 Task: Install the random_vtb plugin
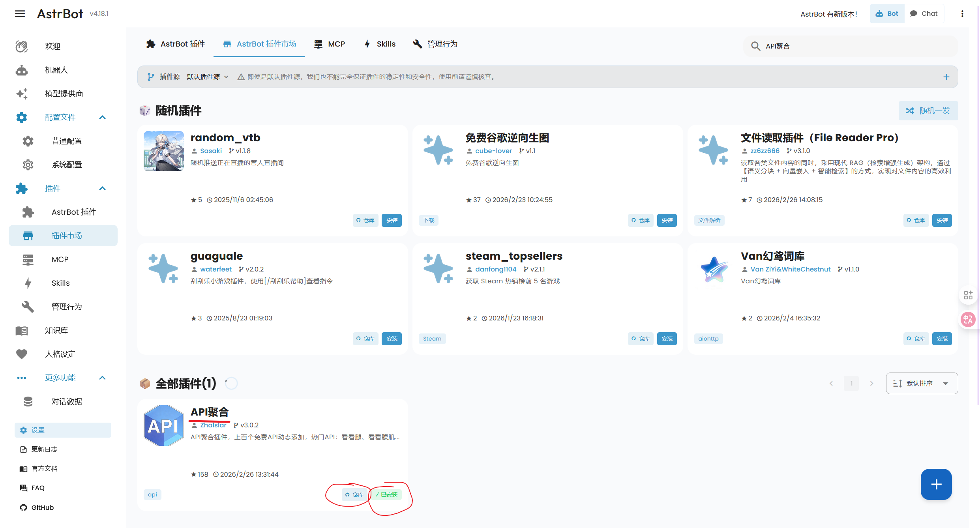point(392,220)
